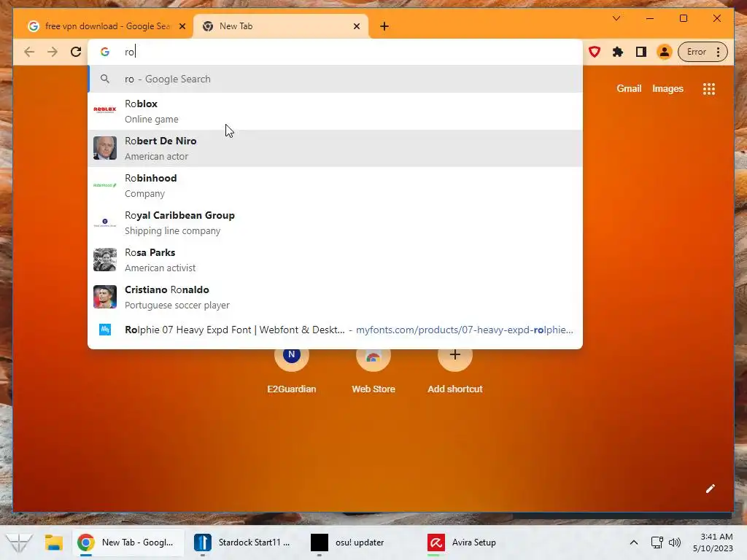Screen dimensions: 747x560
Task: Open the Extensions puzzle-piece menu
Action: [617, 52]
